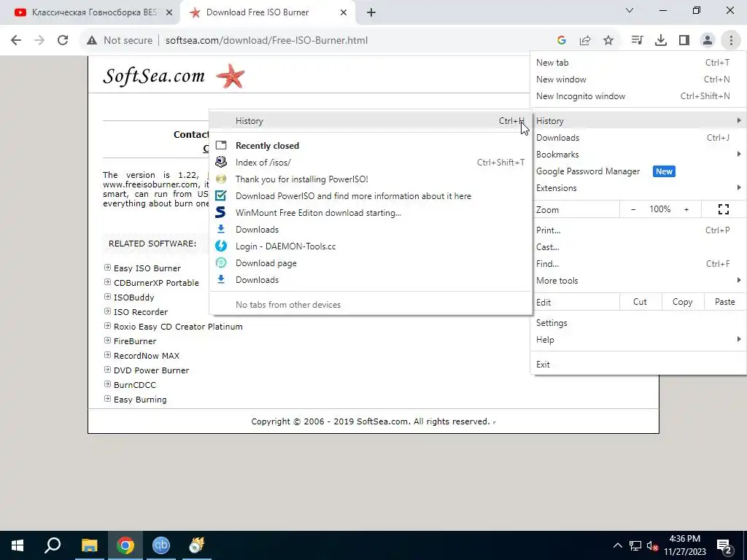
Task: Click Exit in Chrome menu
Action: tap(638, 365)
